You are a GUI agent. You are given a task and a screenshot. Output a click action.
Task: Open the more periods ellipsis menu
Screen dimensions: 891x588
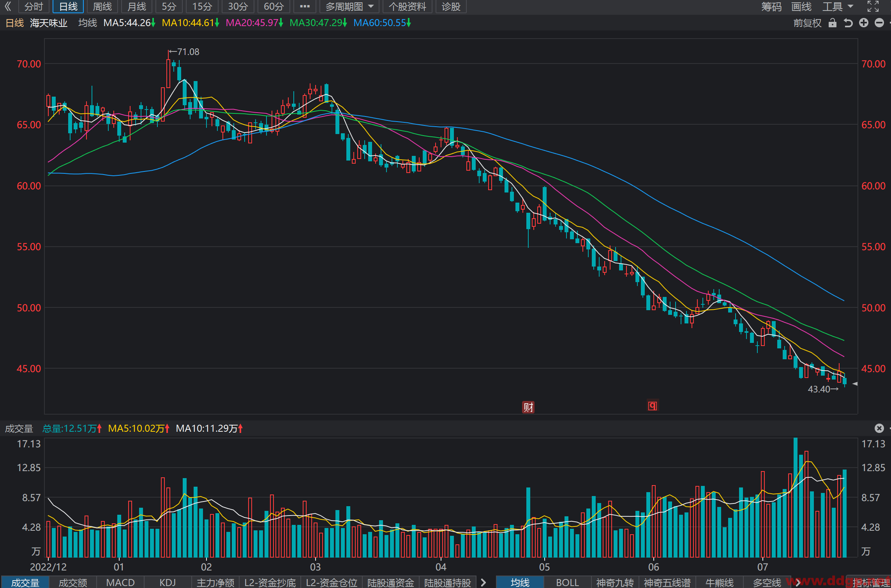(x=305, y=6)
